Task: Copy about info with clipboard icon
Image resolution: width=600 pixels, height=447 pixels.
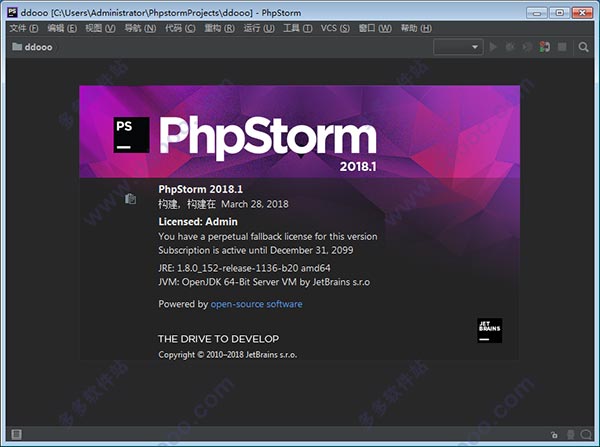Action: point(130,199)
